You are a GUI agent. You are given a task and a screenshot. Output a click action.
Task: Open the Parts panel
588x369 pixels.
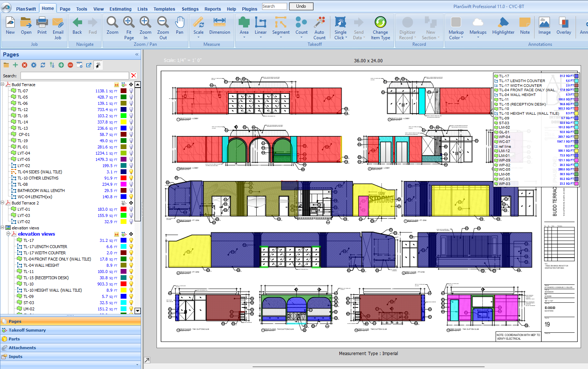click(70, 339)
